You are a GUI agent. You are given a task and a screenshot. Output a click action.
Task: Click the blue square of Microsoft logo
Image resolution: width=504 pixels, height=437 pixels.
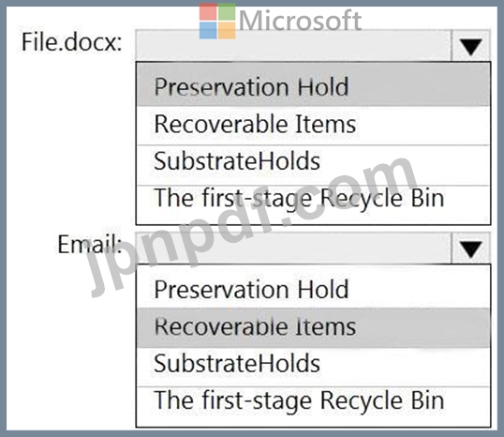pos(208,31)
